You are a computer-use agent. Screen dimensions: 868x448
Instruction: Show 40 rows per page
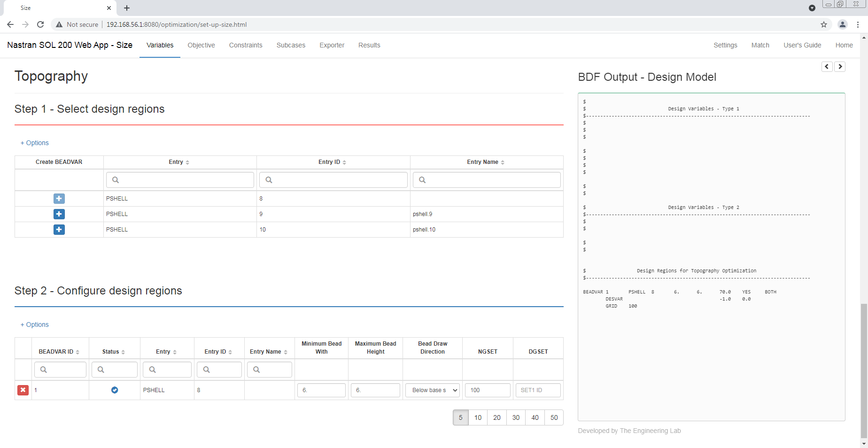(x=535, y=417)
